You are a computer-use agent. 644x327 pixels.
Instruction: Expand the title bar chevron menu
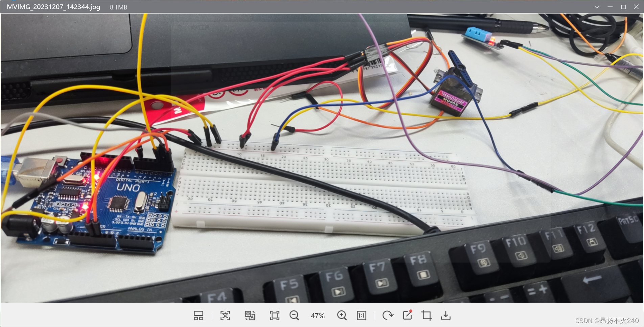[x=597, y=7]
